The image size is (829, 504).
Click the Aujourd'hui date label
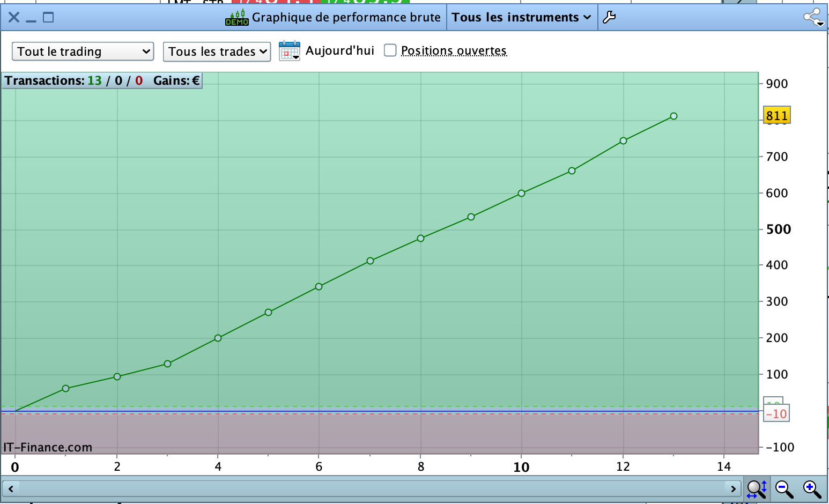(340, 50)
